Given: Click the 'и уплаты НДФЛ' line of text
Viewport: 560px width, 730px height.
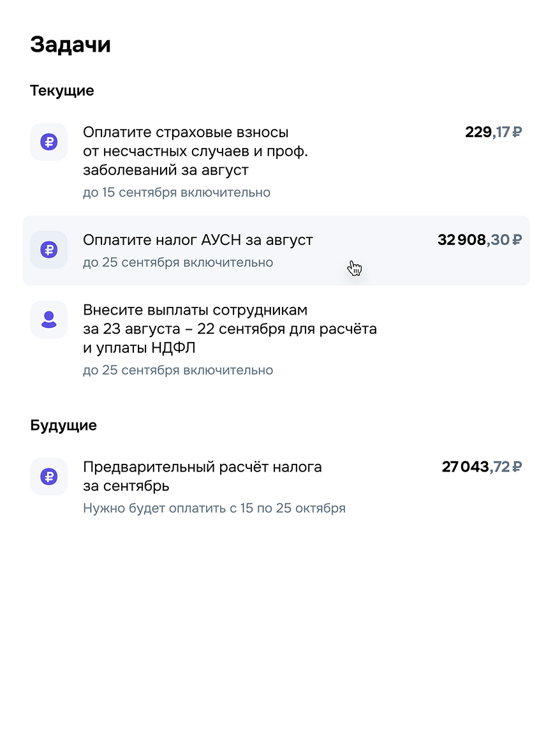Looking at the screenshot, I should [138, 348].
